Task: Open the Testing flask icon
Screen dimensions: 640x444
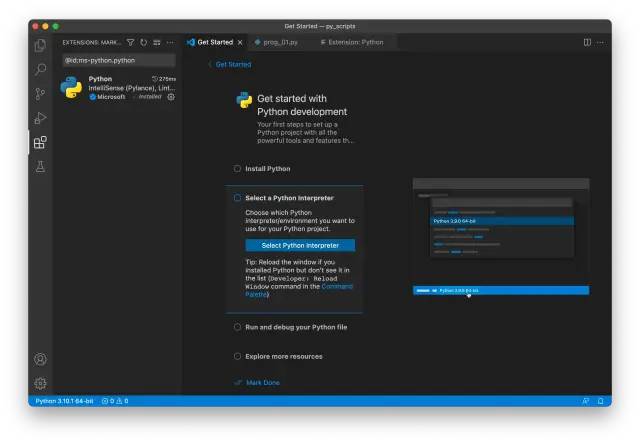Action: coord(40,166)
